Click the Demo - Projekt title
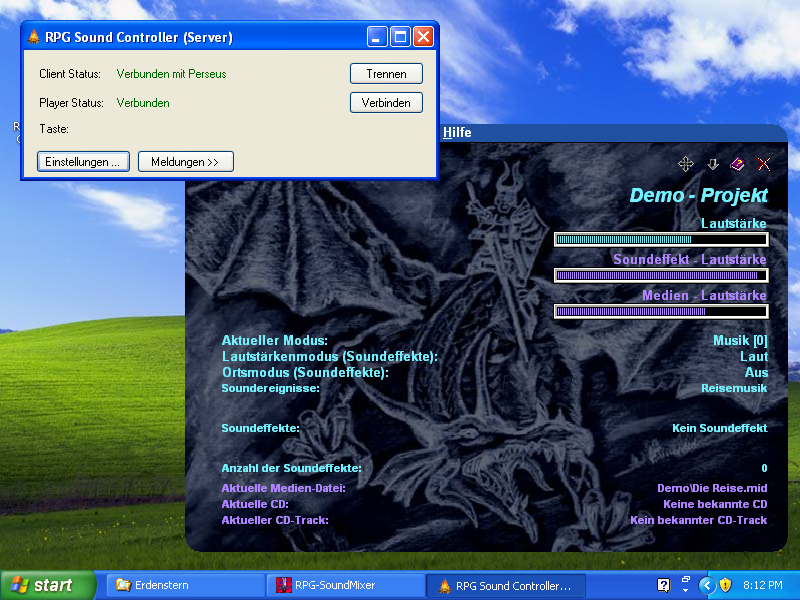The image size is (800, 600). [x=698, y=195]
